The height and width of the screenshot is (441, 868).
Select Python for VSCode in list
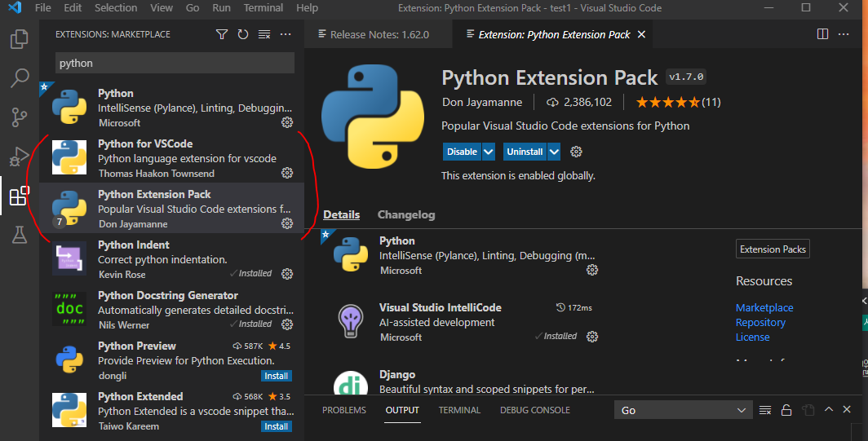[171, 158]
